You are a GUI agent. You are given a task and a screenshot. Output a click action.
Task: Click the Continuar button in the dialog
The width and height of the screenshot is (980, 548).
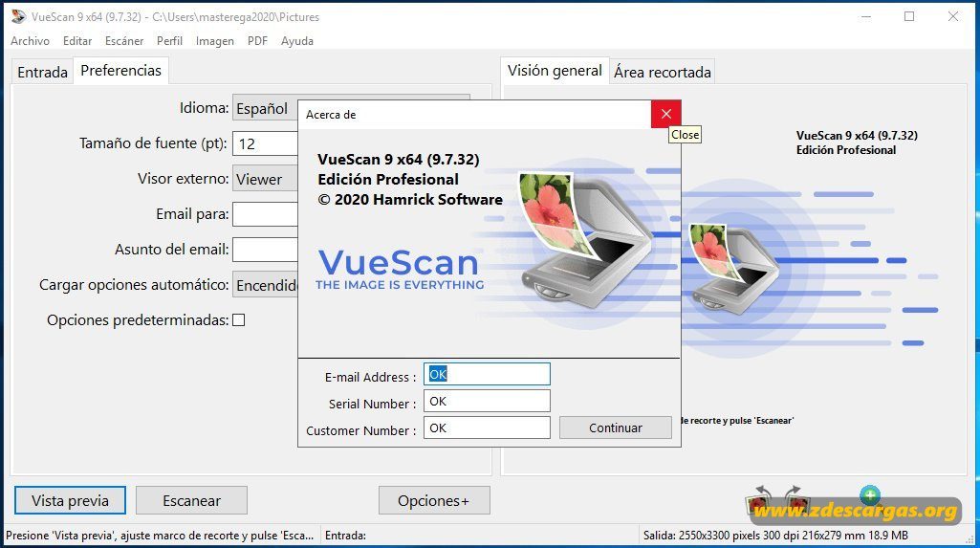pos(616,428)
